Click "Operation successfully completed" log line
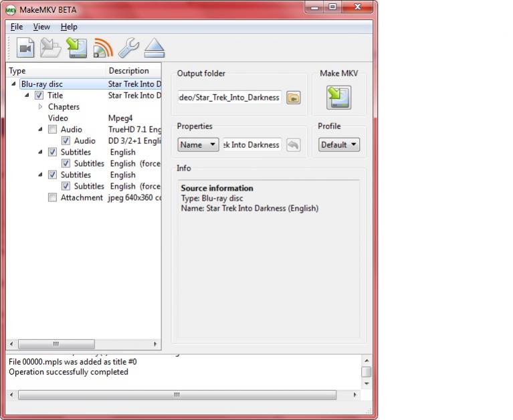Viewport: 513px width, 420px height. (68, 372)
